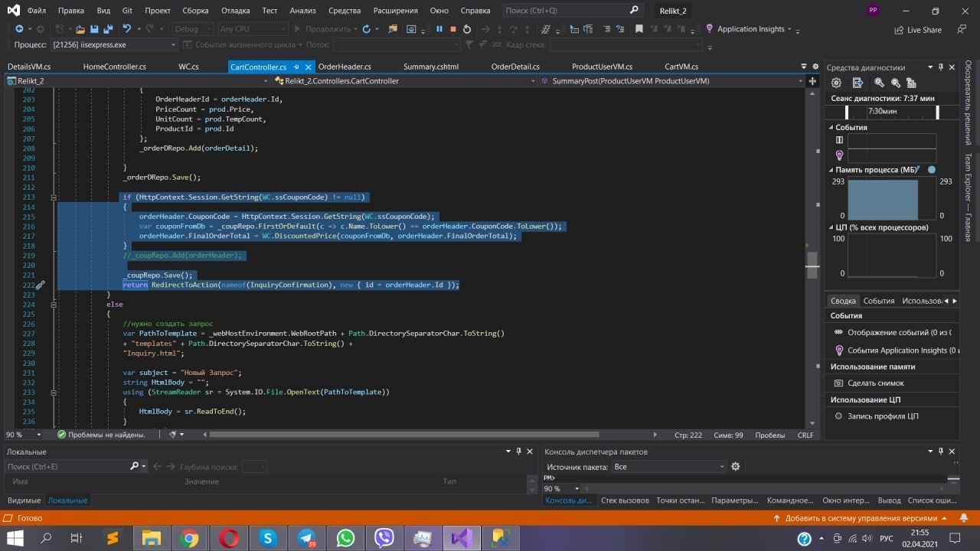The width and height of the screenshot is (980, 551).
Task: Click the Live Share button
Action: [918, 30]
